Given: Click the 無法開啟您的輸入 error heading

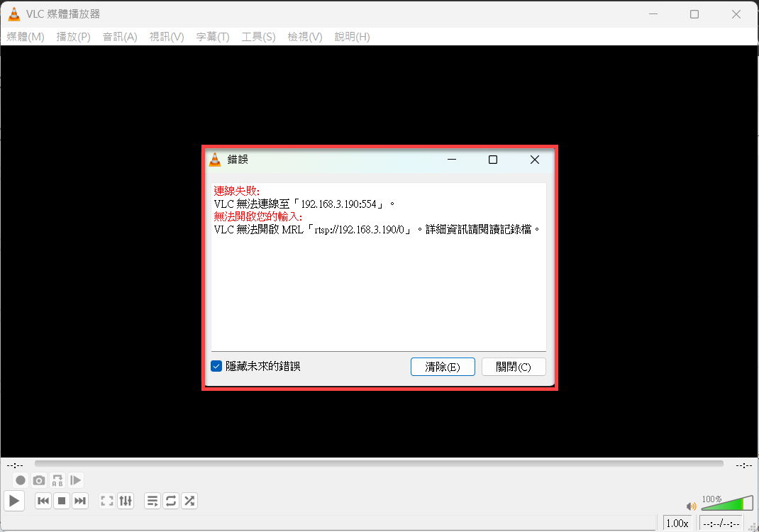Looking at the screenshot, I should (x=258, y=216).
